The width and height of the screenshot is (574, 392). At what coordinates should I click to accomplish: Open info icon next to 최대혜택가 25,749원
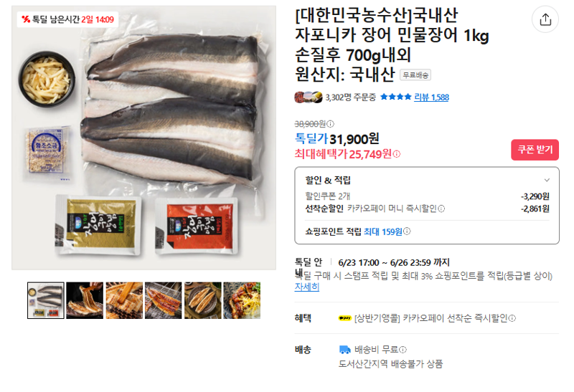point(397,154)
